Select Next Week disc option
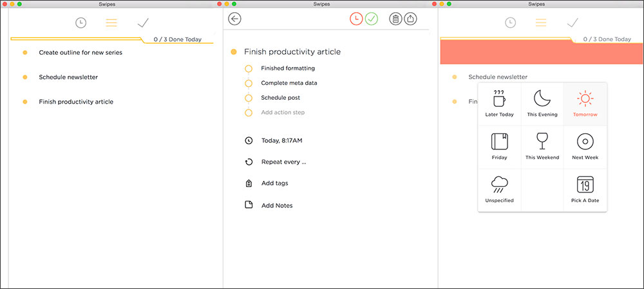 [x=585, y=147]
